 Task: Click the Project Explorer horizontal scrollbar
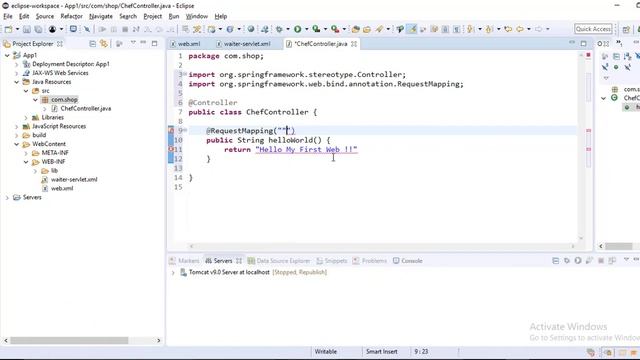coord(69,340)
